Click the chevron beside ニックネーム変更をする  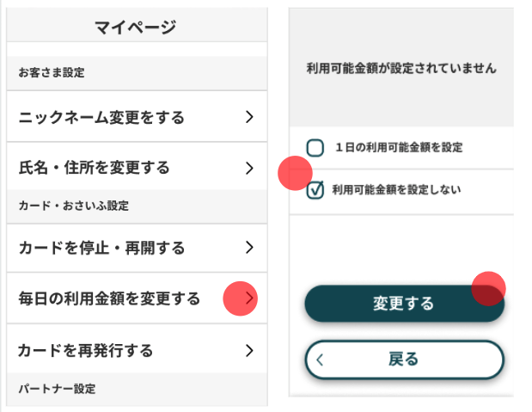click(248, 117)
